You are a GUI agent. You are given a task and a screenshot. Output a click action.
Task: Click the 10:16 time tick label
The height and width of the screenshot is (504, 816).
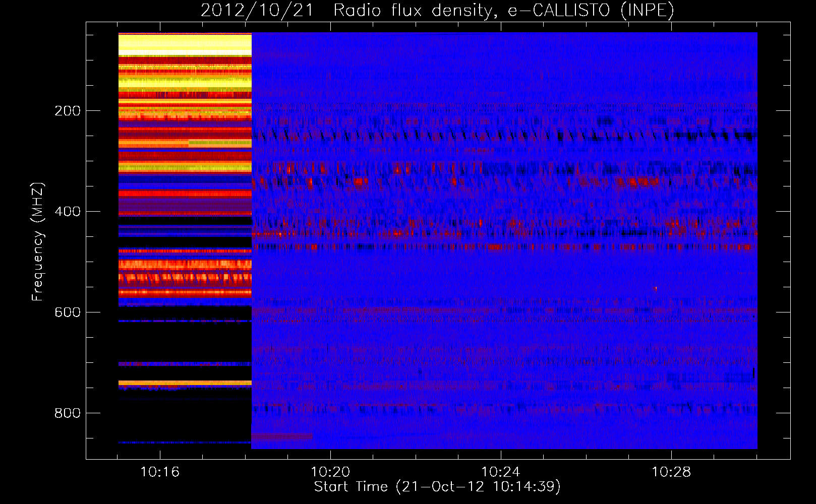point(160,472)
